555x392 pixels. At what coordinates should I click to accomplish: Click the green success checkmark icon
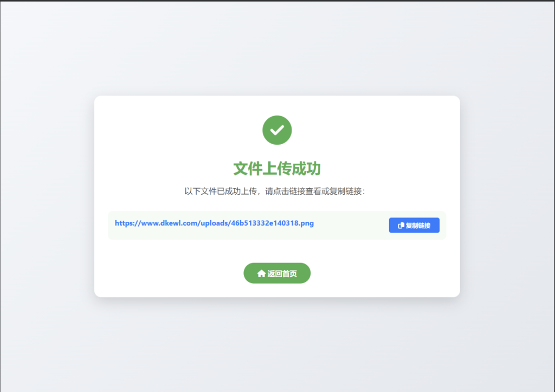pos(277,130)
